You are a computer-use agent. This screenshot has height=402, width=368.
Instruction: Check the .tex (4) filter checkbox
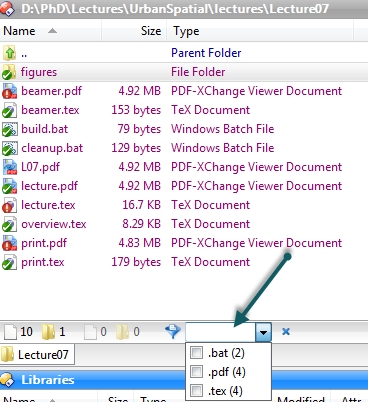click(196, 390)
